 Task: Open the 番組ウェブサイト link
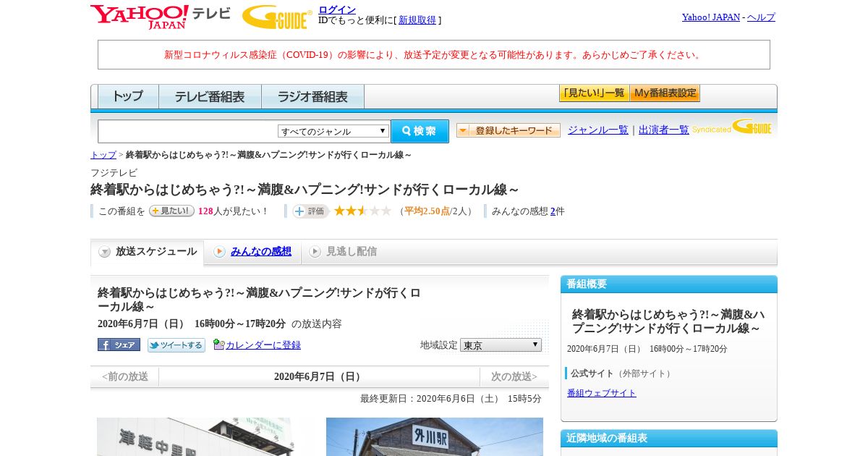point(602,393)
